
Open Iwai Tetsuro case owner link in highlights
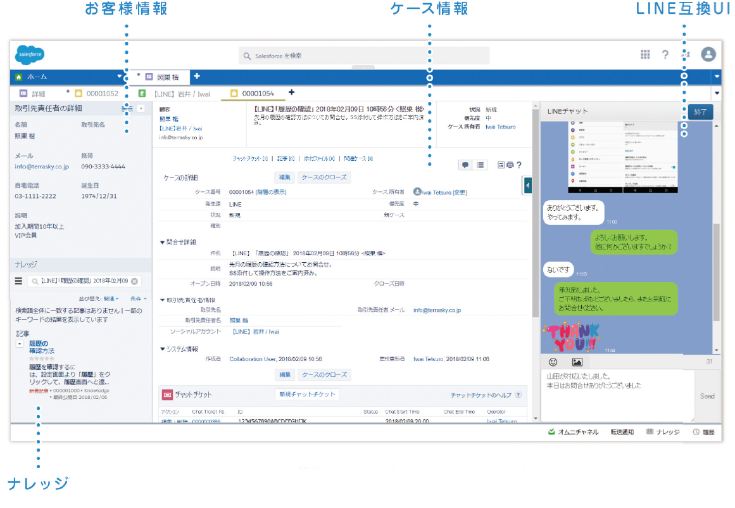(x=500, y=127)
